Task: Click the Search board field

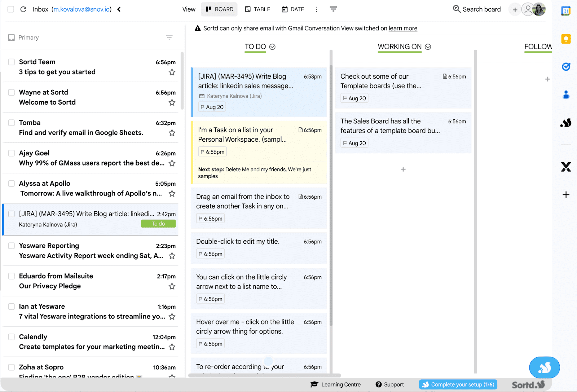Action: coord(477,9)
